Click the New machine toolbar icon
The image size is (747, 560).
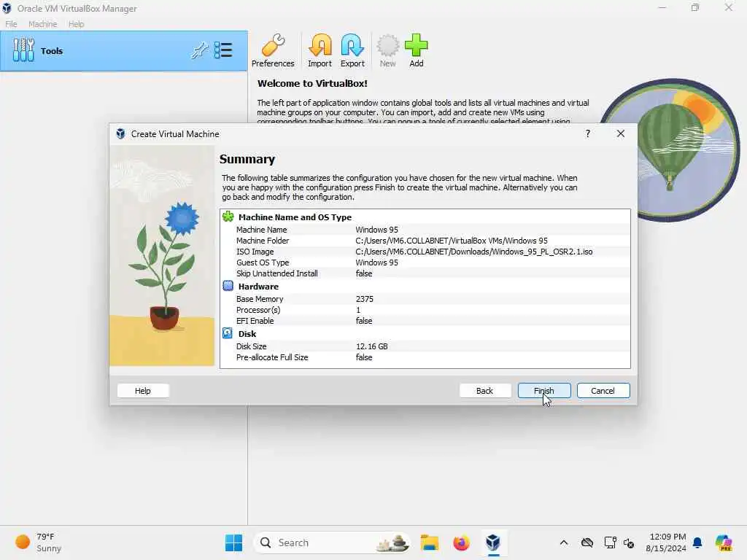click(388, 51)
